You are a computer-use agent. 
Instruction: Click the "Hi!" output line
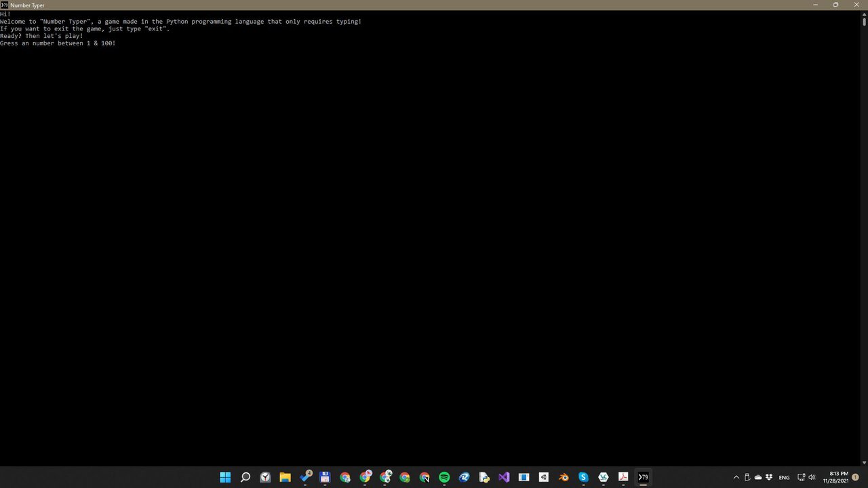coord(5,14)
